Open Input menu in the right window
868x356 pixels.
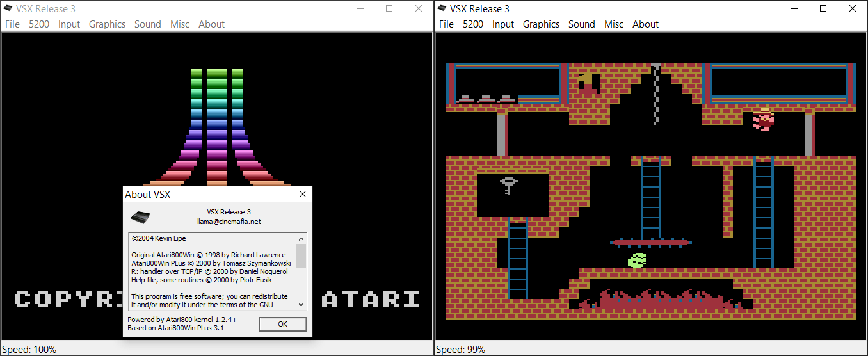(503, 24)
